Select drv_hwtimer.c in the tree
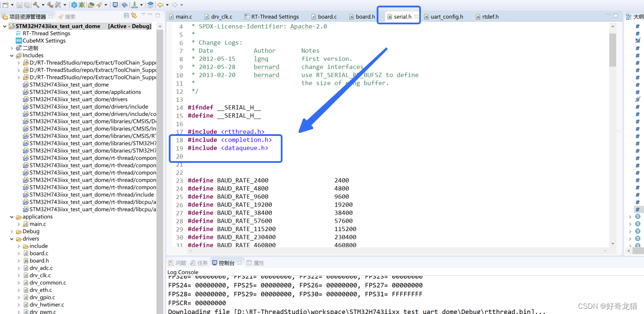 coord(43,305)
